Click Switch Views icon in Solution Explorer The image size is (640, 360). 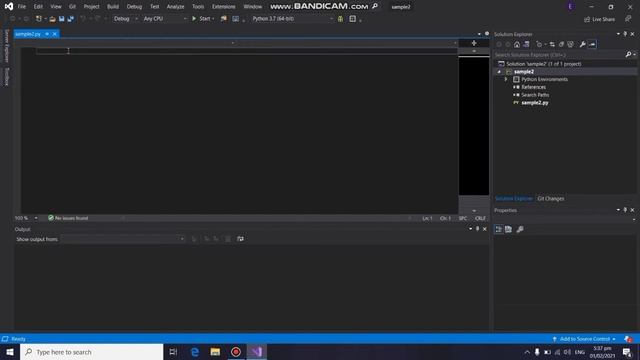click(526, 44)
